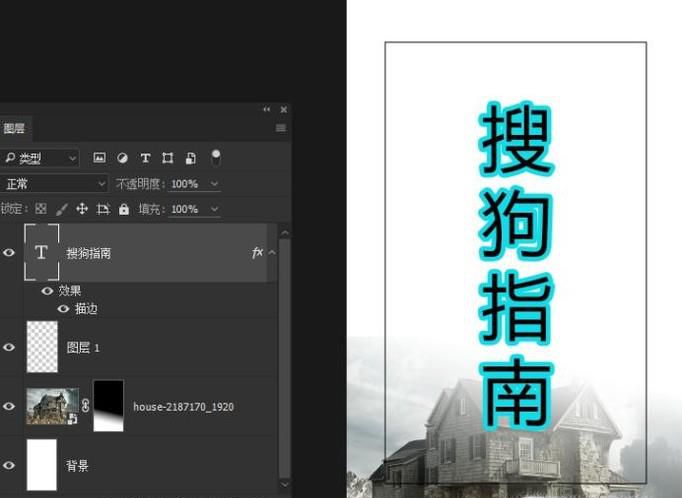The height and width of the screenshot is (498, 682).
Task: Toggle the layer filtering on/off switch
Action: pos(215,158)
